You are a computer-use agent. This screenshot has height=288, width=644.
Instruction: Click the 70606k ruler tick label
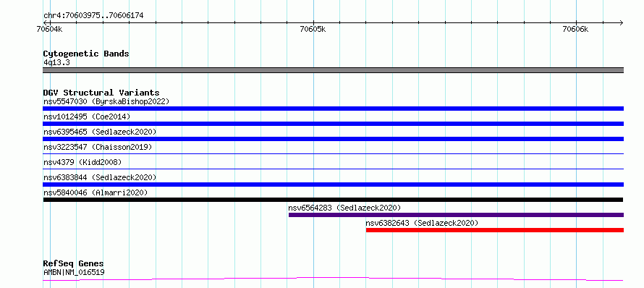click(575, 29)
